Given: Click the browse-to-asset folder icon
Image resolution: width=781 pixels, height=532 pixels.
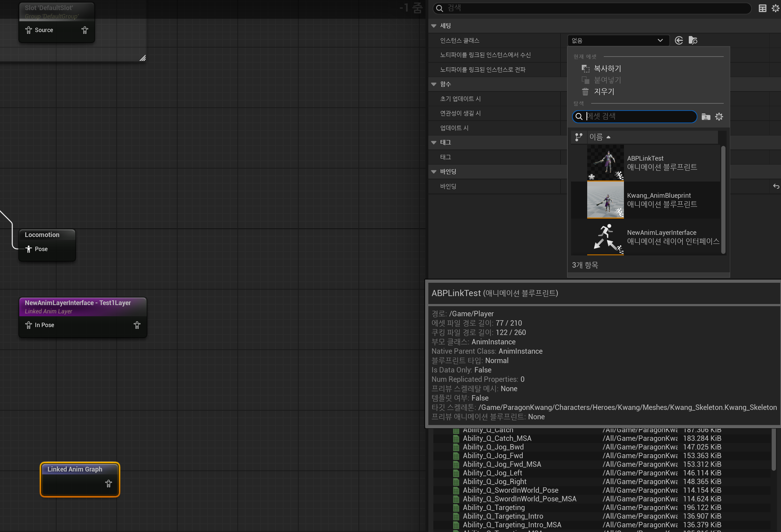Looking at the screenshot, I should tap(693, 40).
